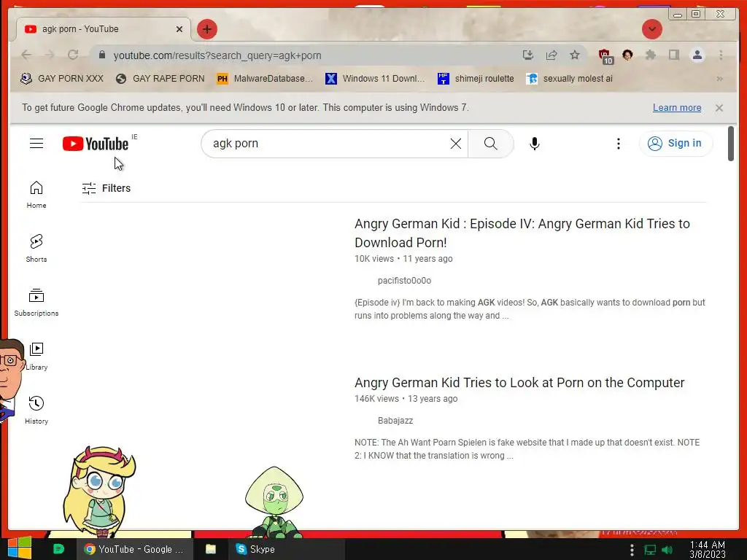This screenshot has height=560, width=747.
Task: Bookmark this page with star
Action: point(575,55)
